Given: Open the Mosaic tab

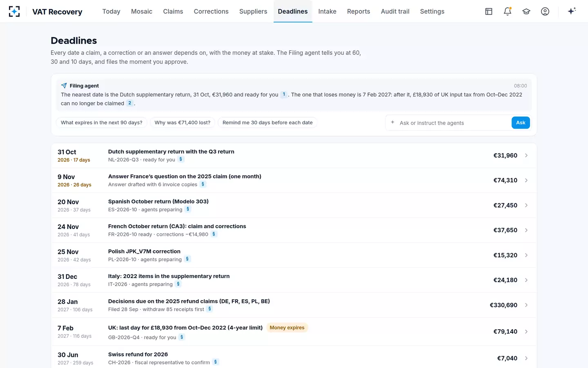Looking at the screenshot, I should click(142, 11).
